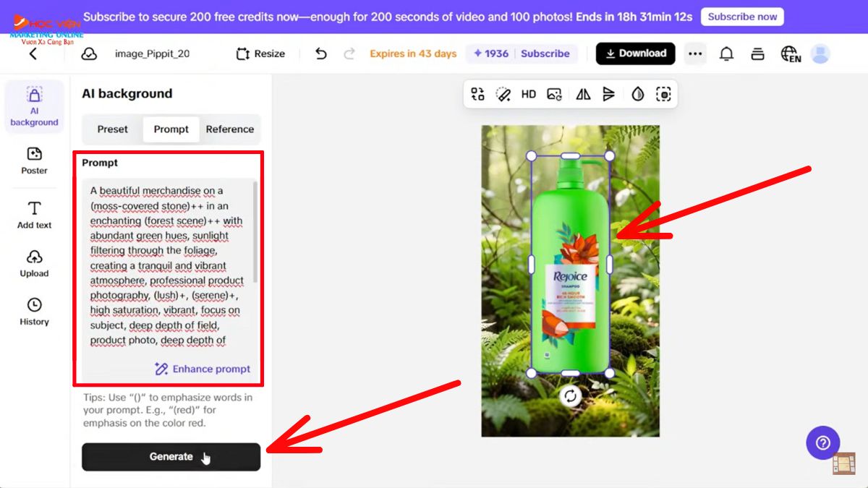Undo the last action
The image size is (868, 488).
(321, 53)
